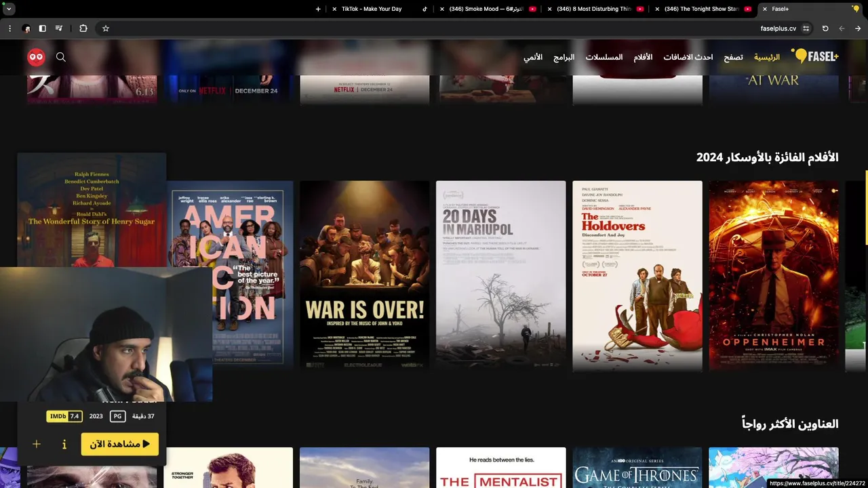Click the 37 دقيقة duration text
Viewport: 868px width, 488px height.
(143, 416)
